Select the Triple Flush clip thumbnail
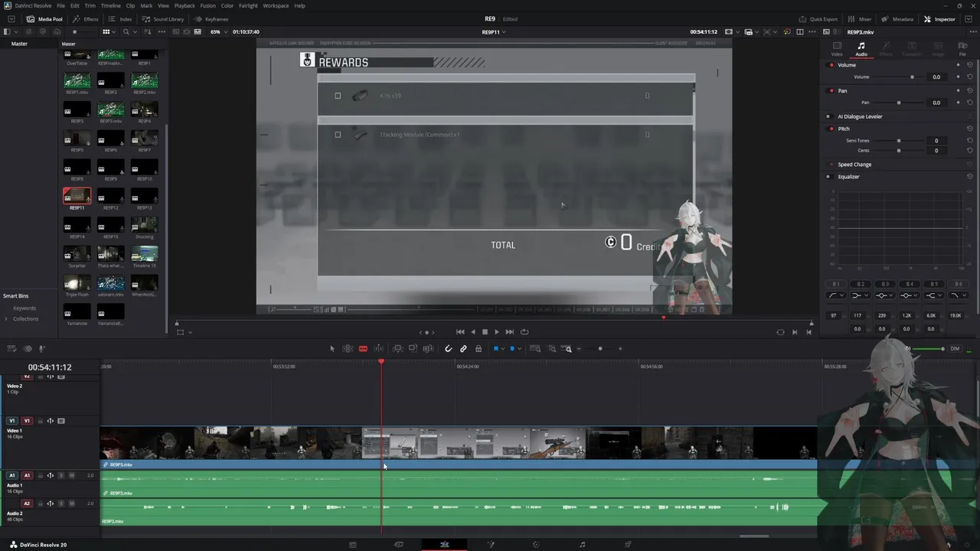The width and height of the screenshot is (980, 551). coord(77,283)
